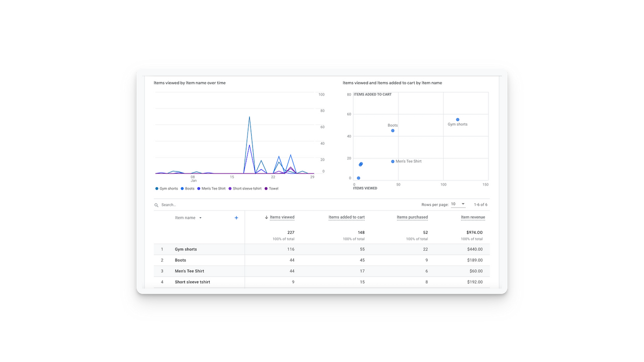Click the Items viewed over time chart title

pyautogui.click(x=190, y=83)
